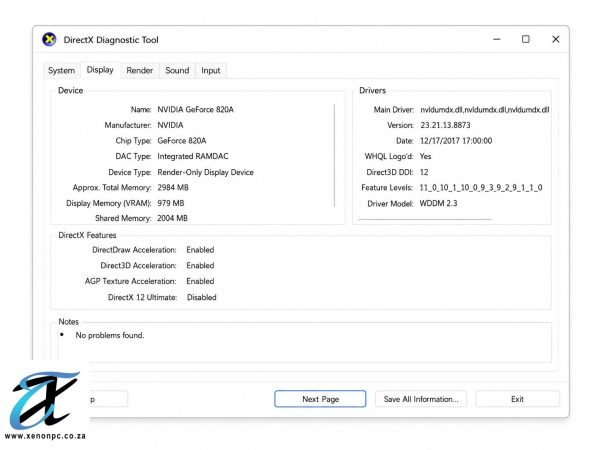Click the Main Driver nvldumdx.dll value
The image size is (600, 450).
[485, 110]
